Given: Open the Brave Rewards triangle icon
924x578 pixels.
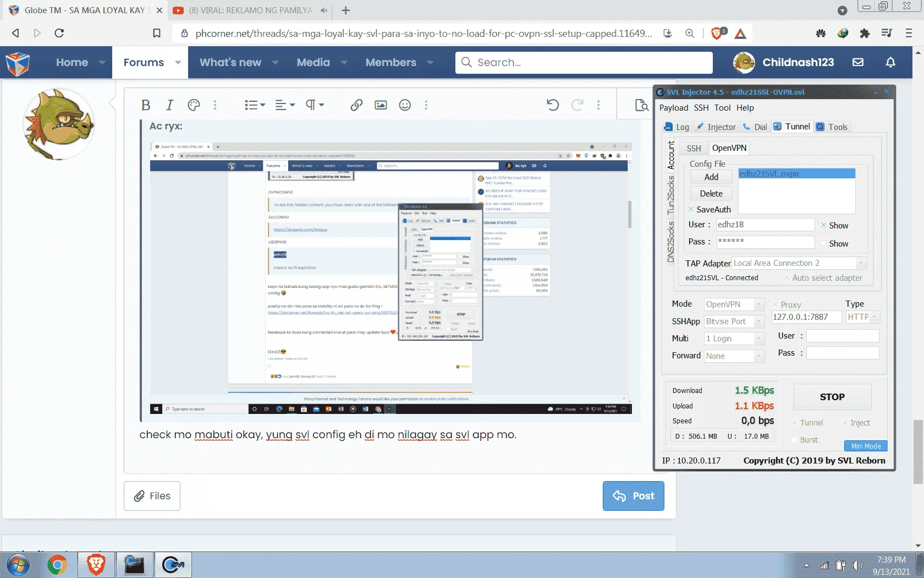Looking at the screenshot, I should (740, 34).
